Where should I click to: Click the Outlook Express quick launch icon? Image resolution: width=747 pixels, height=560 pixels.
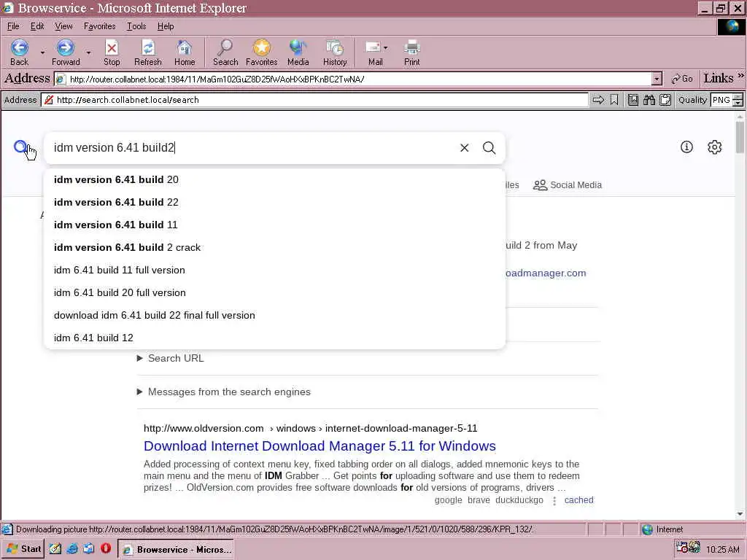tap(88, 548)
